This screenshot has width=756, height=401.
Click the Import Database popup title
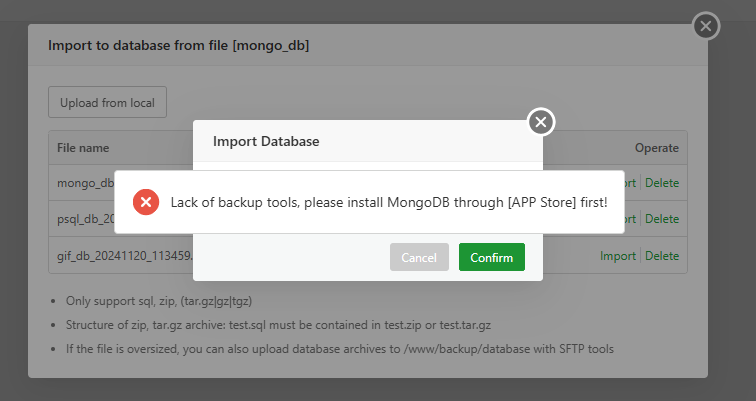coord(266,142)
